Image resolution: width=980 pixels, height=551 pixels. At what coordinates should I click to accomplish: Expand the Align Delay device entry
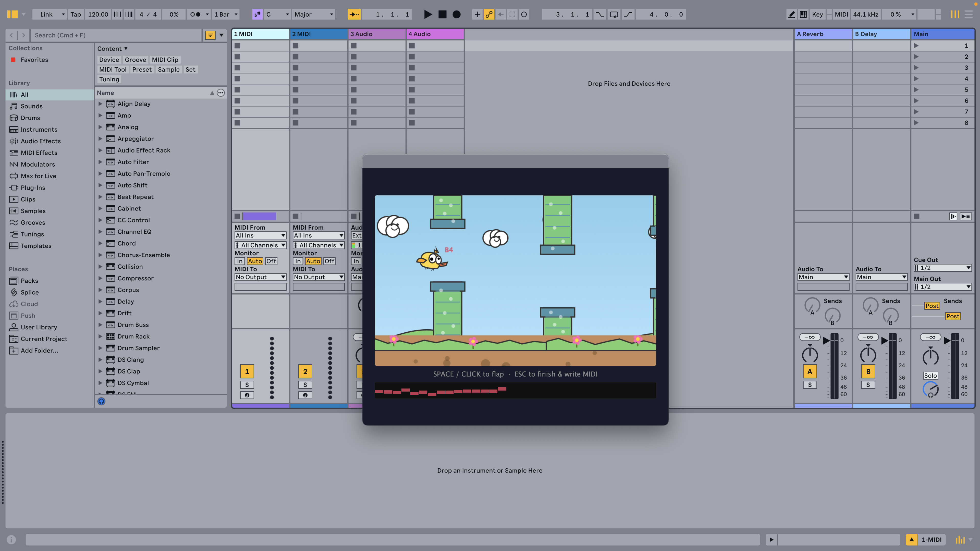pyautogui.click(x=101, y=104)
